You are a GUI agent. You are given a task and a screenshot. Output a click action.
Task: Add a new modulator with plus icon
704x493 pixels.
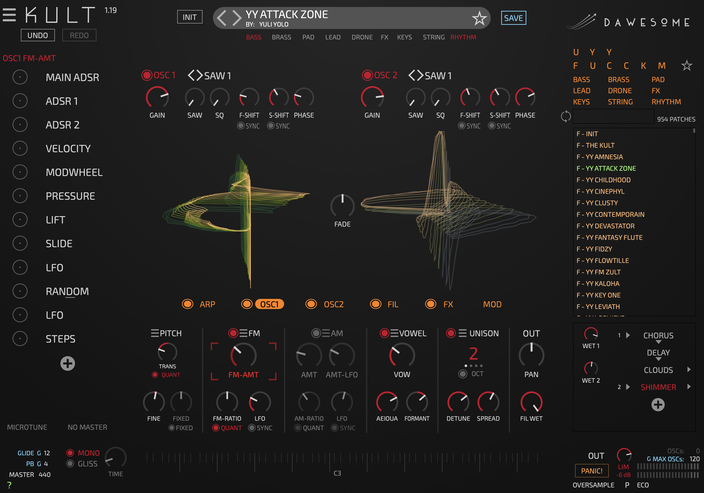coord(68,363)
